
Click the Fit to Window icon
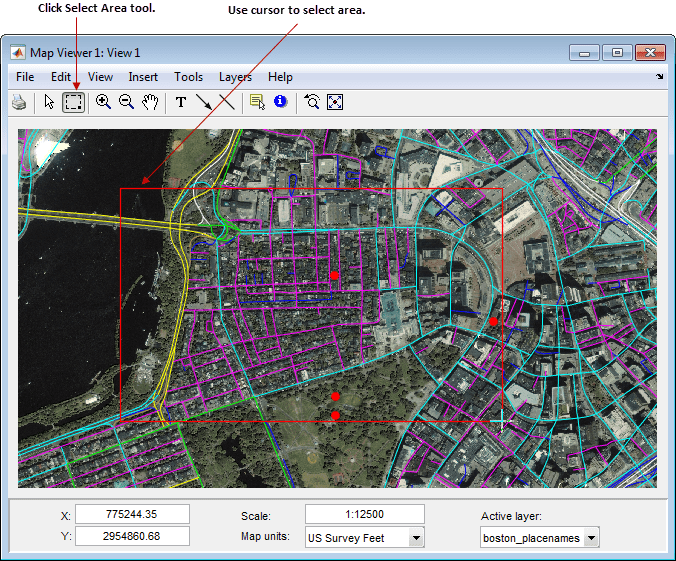(x=335, y=102)
